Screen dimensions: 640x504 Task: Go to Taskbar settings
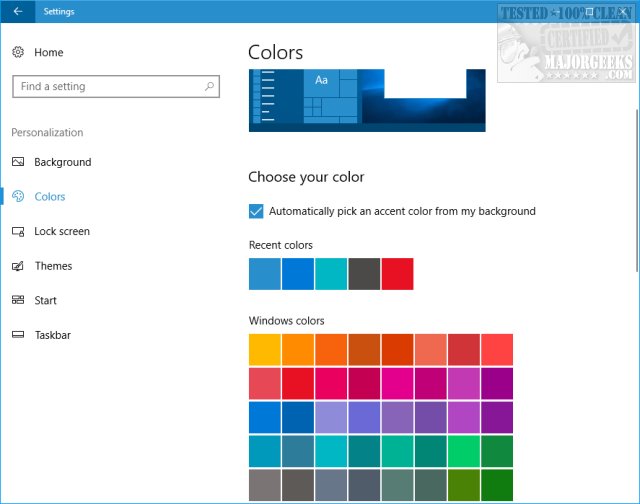(54, 335)
